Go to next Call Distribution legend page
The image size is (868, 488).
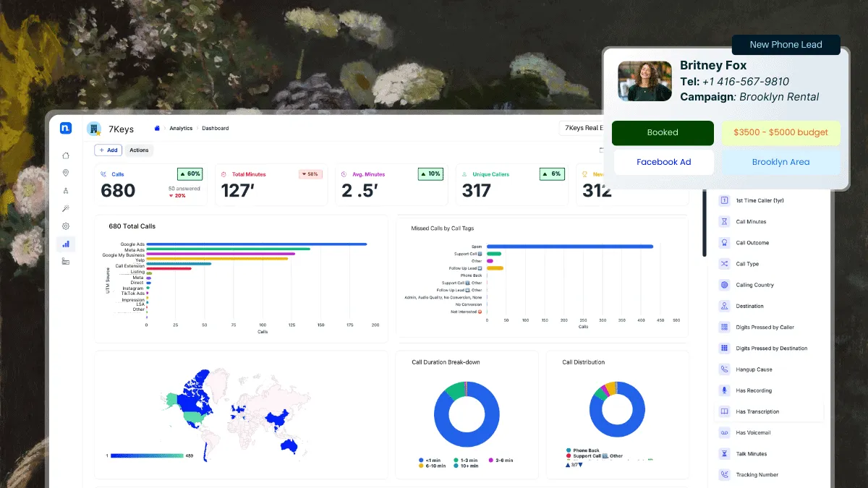(580, 465)
